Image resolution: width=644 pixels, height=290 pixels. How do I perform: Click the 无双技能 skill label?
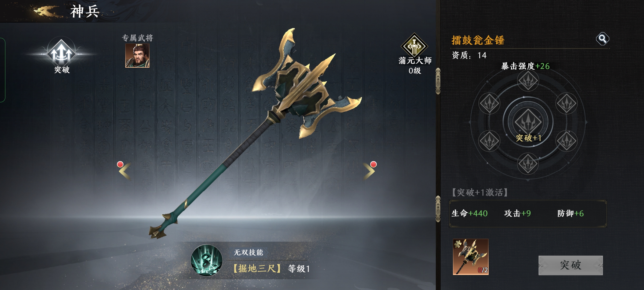pos(248,252)
